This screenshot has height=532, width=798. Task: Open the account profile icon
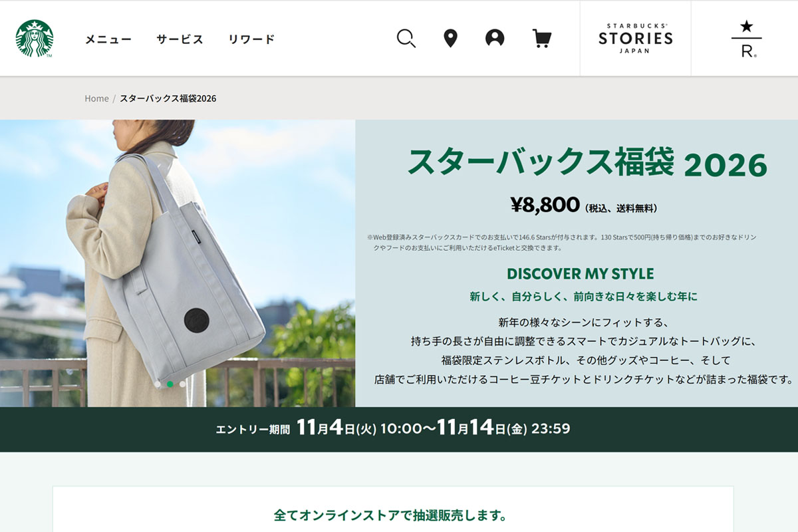[495, 39]
